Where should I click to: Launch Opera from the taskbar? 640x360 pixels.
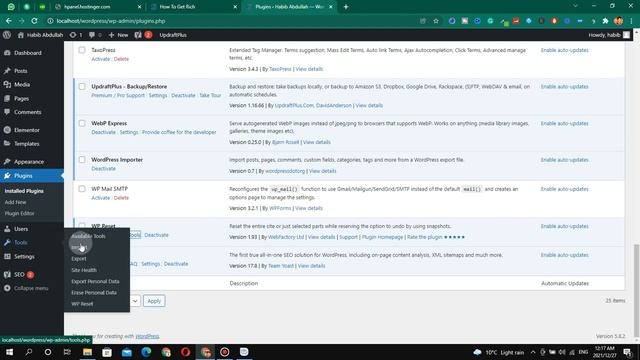pyautogui.click(x=185, y=352)
